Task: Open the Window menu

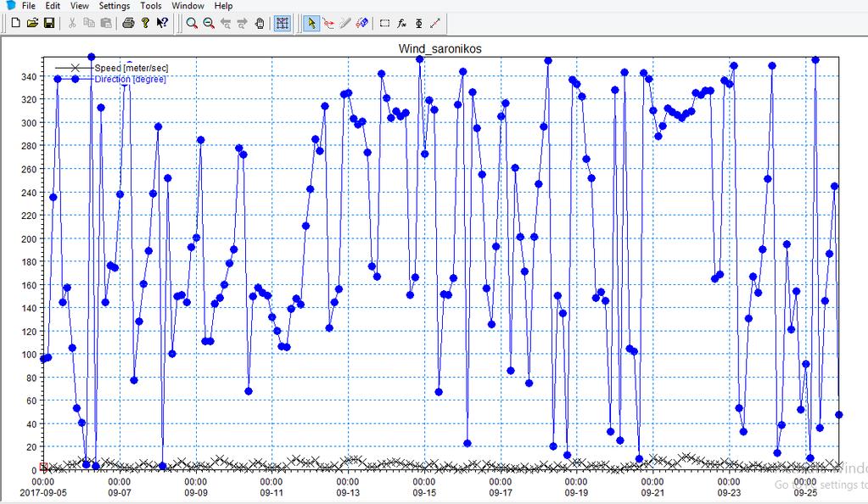Action: click(x=188, y=6)
